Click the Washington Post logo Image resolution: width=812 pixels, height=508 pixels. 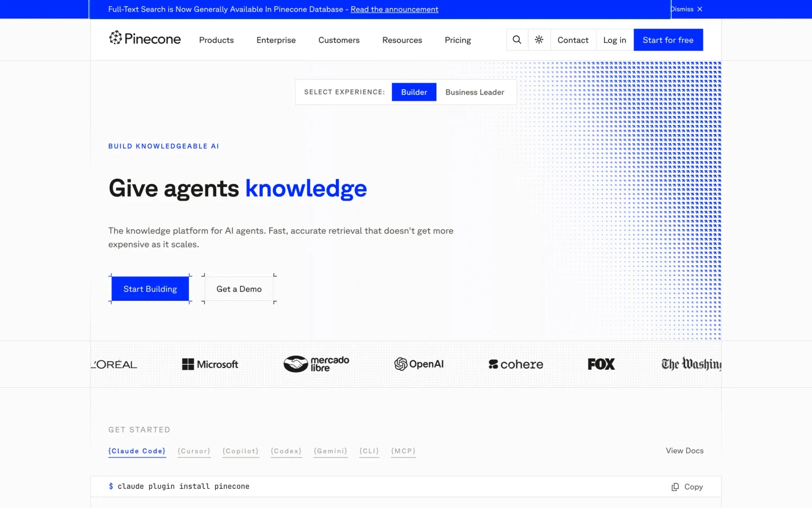(x=691, y=364)
